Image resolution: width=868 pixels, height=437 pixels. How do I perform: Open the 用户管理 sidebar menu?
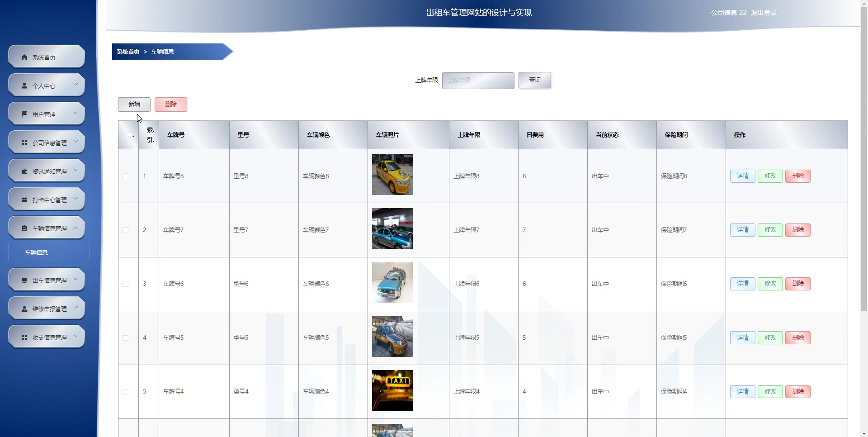pyautogui.click(x=47, y=114)
